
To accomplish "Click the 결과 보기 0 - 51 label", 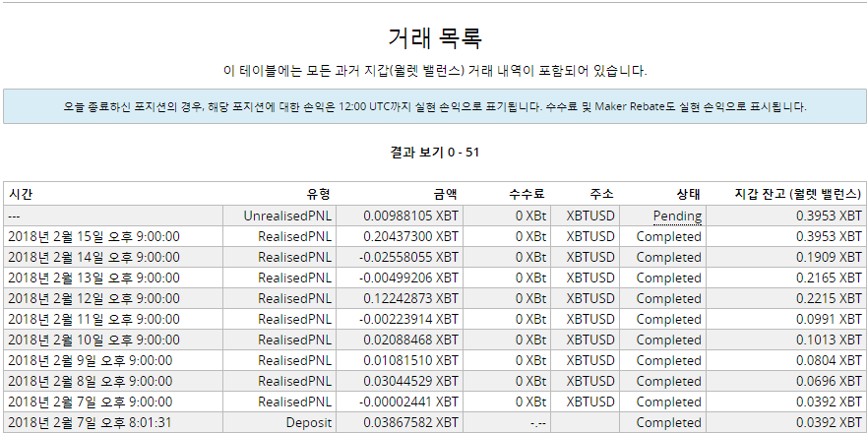I will pyautogui.click(x=435, y=153).
